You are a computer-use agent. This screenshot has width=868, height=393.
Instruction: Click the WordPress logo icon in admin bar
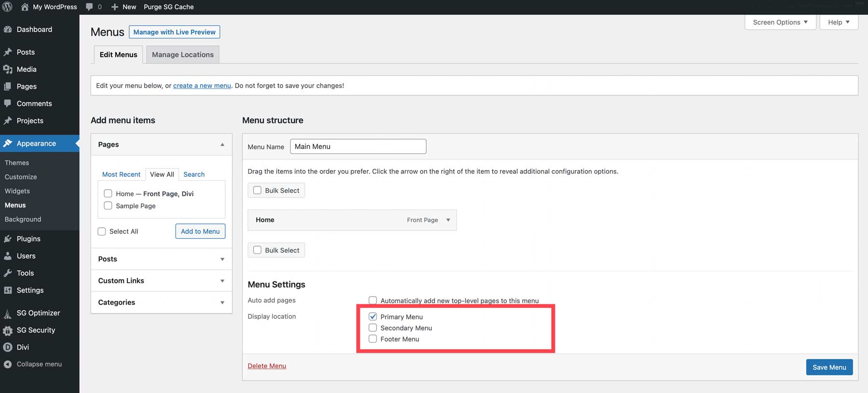point(7,7)
